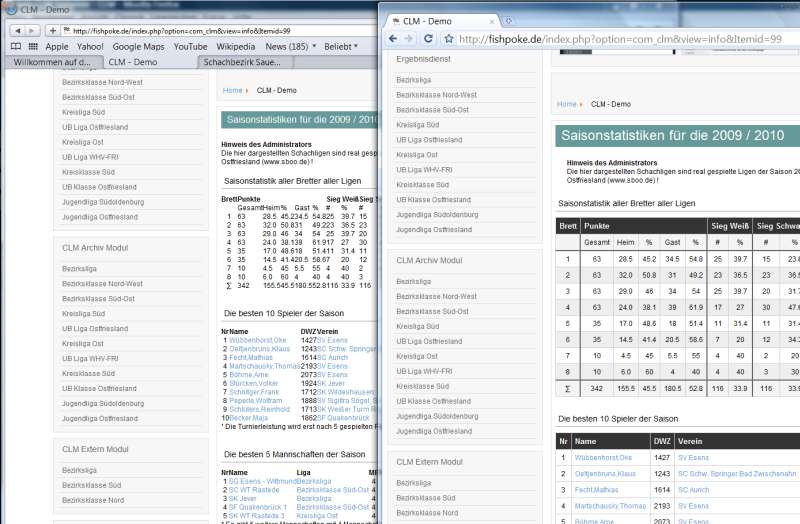Image resolution: width=800 pixels, height=524 pixels.
Task: Click Home breadcrumb link in Chrome window
Action: pos(566,104)
